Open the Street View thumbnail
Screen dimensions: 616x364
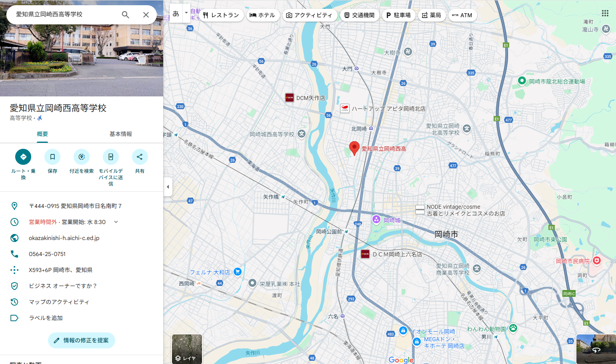click(x=596, y=349)
